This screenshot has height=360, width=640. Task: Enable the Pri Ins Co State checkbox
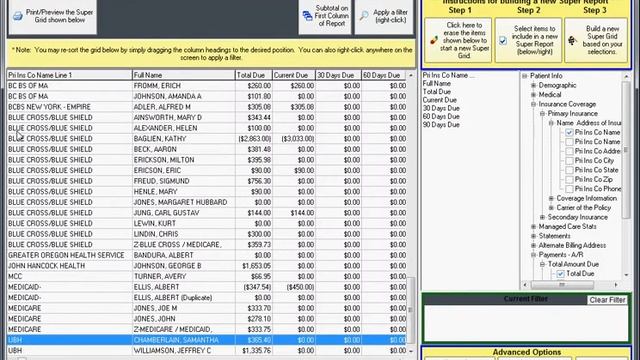[x=569, y=170]
